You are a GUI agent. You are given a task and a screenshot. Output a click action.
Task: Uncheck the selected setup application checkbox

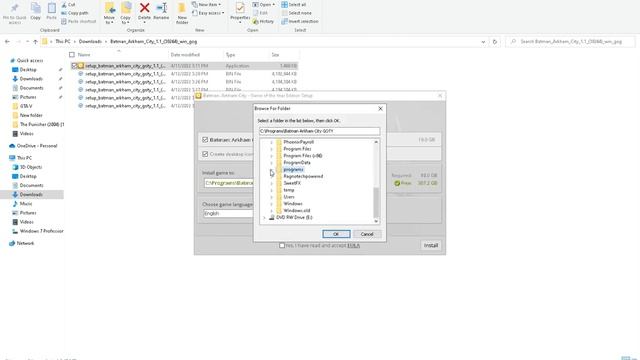point(74,66)
